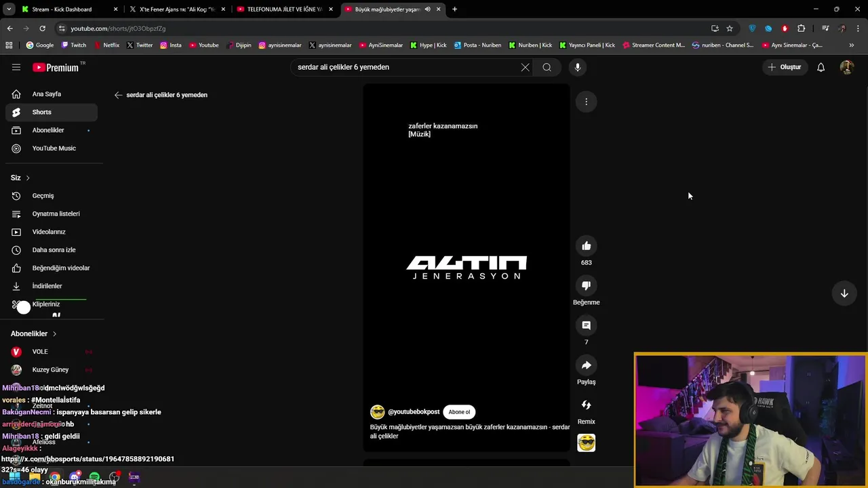Screen dimensions: 868x488
Task: Open the Windows Start menu
Action: pyautogui.click(x=14, y=477)
